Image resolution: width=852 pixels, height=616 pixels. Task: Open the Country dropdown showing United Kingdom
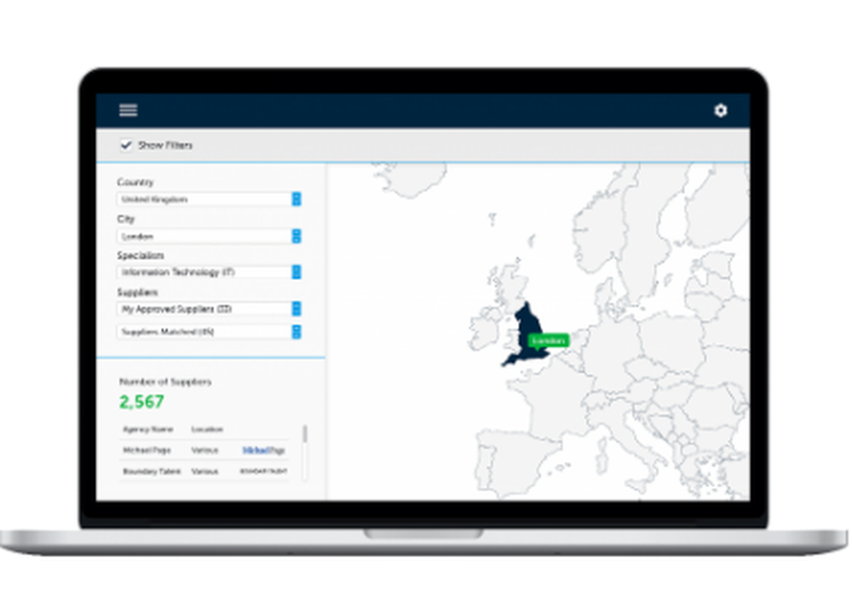[210, 199]
